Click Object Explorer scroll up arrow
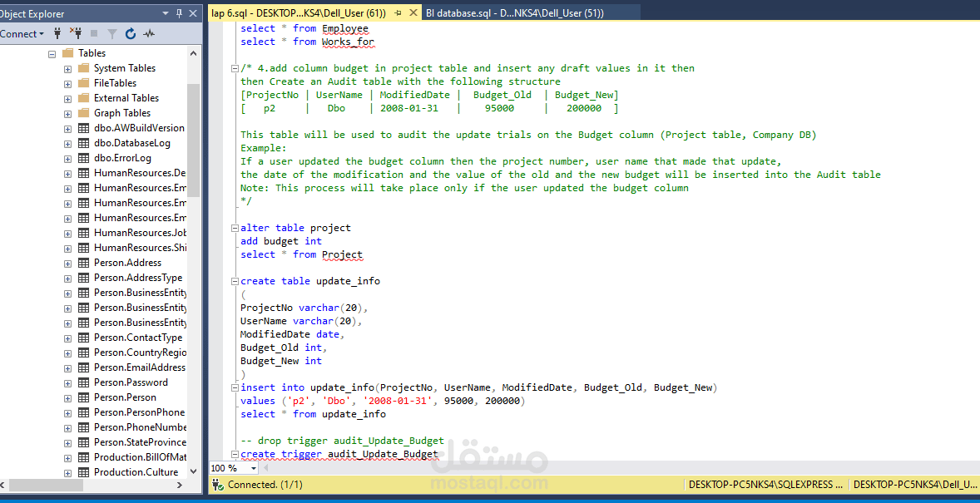This screenshot has height=503, width=980. pyautogui.click(x=193, y=53)
